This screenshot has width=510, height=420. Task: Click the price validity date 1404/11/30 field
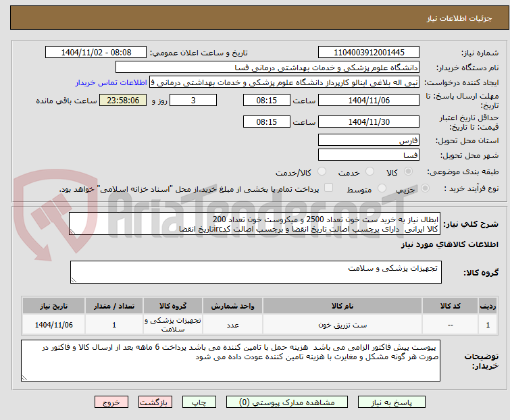[x=369, y=122]
